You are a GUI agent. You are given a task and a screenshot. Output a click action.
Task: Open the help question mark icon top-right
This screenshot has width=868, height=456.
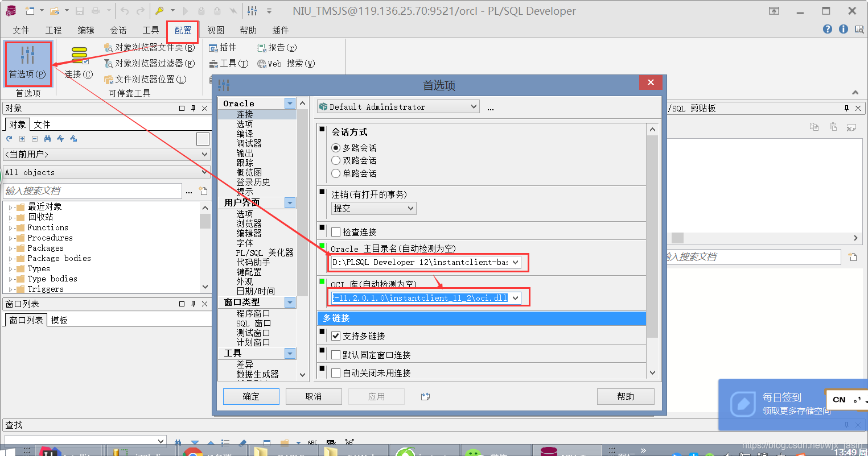(x=828, y=29)
